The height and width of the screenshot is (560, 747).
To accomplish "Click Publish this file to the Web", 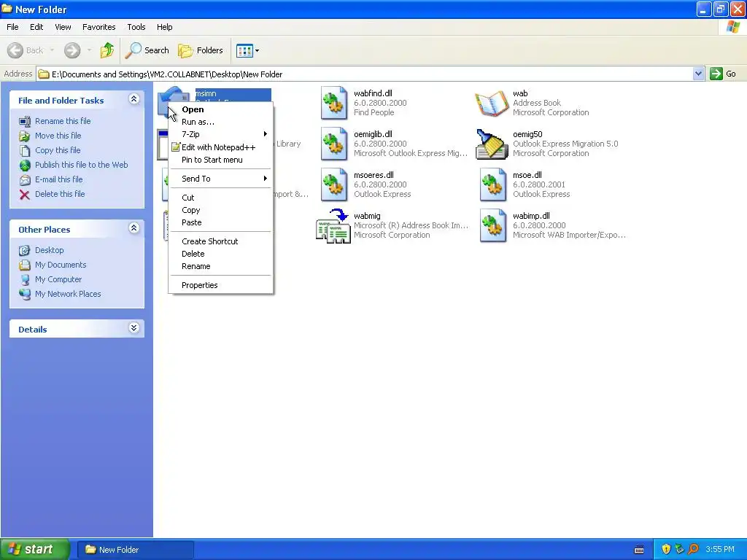I will pyautogui.click(x=82, y=165).
